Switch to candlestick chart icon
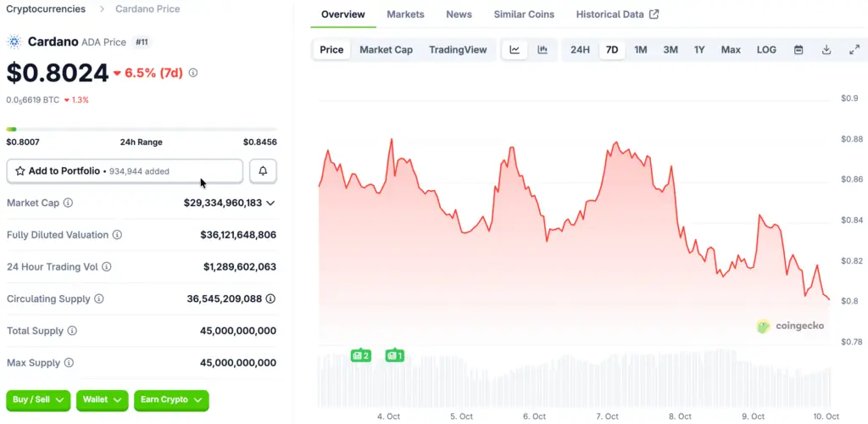The height and width of the screenshot is (424, 868). point(542,50)
